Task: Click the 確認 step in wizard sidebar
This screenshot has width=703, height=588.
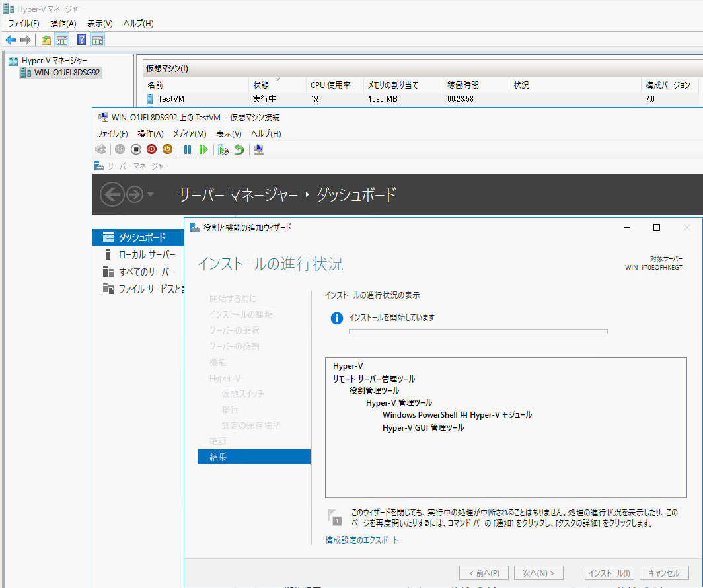Action: (x=218, y=441)
